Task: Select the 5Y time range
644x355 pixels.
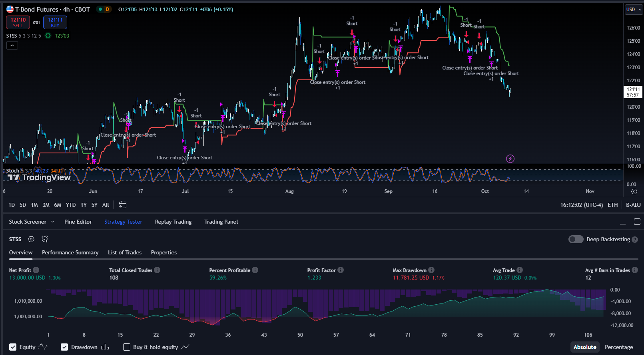Action: pyautogui.click(x=94, y=205)
